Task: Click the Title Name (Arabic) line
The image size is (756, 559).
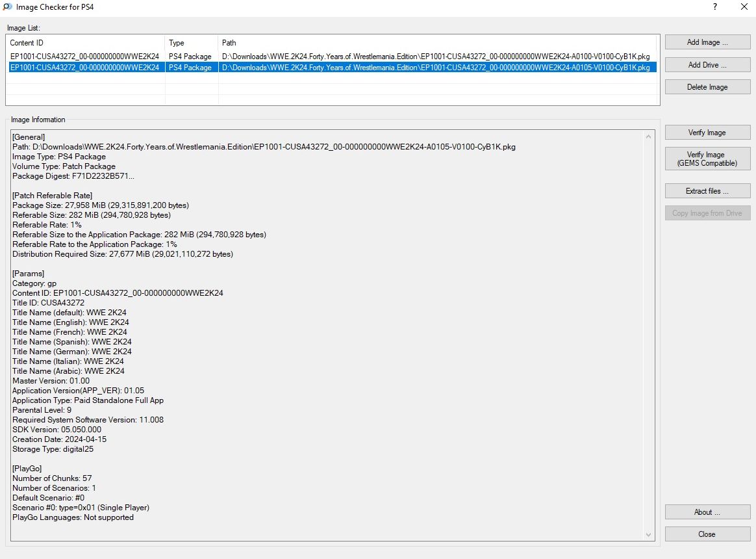Action: point(68,371)
